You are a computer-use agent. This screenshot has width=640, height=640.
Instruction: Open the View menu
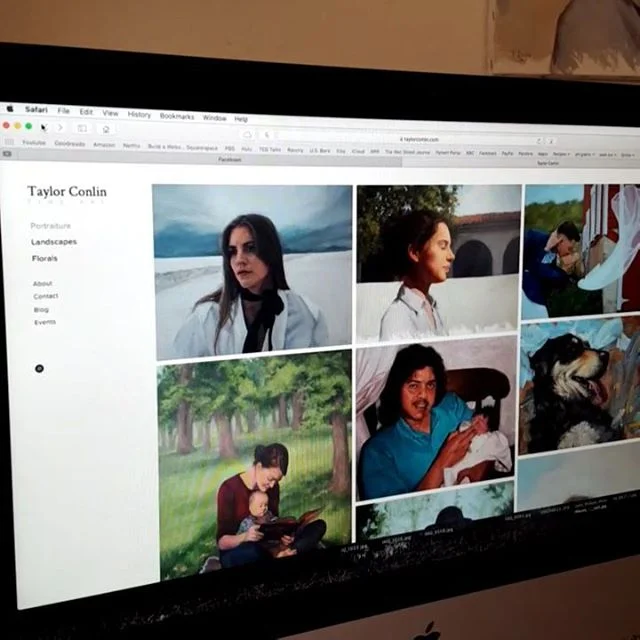pyautogui.click(x=110, y=113)
